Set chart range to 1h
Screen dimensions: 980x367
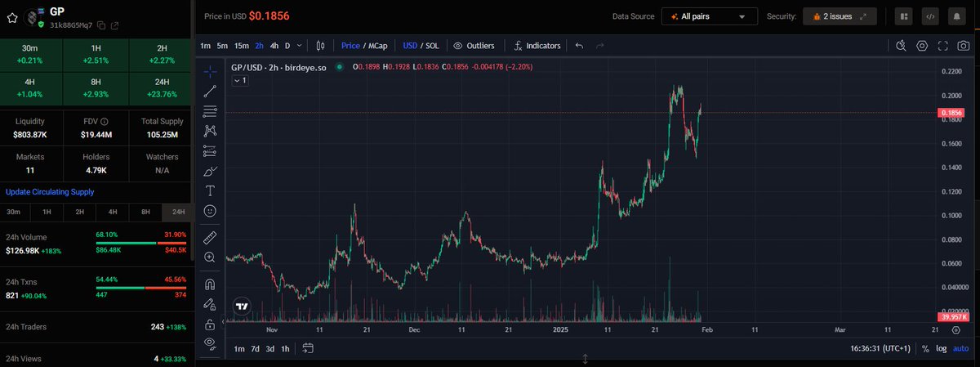pyautogui.click(x=285, y=348)
